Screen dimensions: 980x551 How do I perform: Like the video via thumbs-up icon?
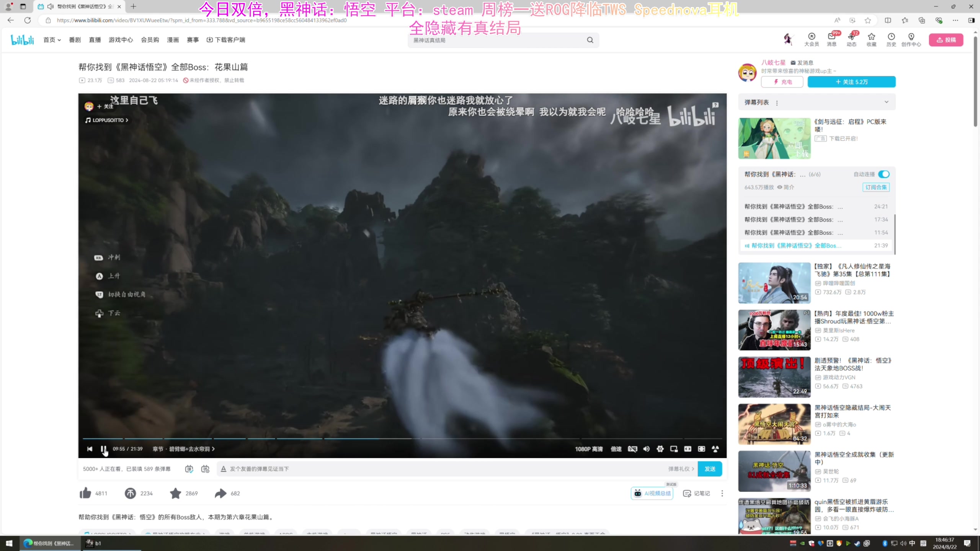click(x=85, y=493)
